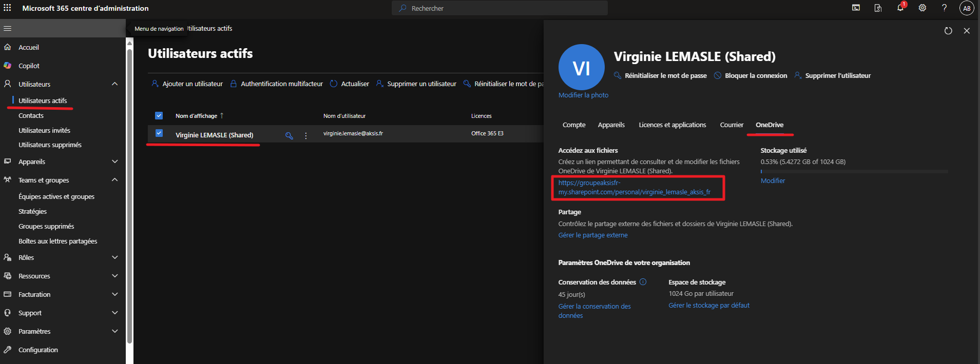Click the Rechercher search field
The image size is (980, 364).
[x=499, y=8]
